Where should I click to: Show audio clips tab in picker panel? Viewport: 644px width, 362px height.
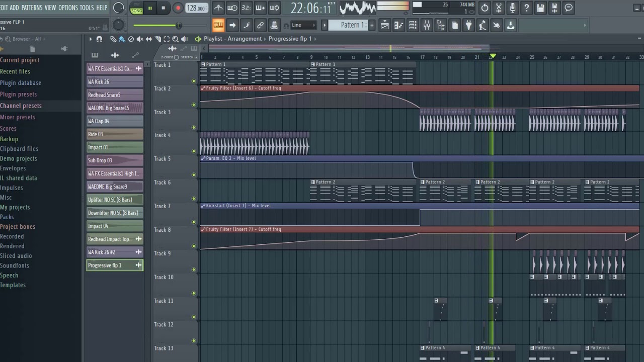click(x=115, y=55)
